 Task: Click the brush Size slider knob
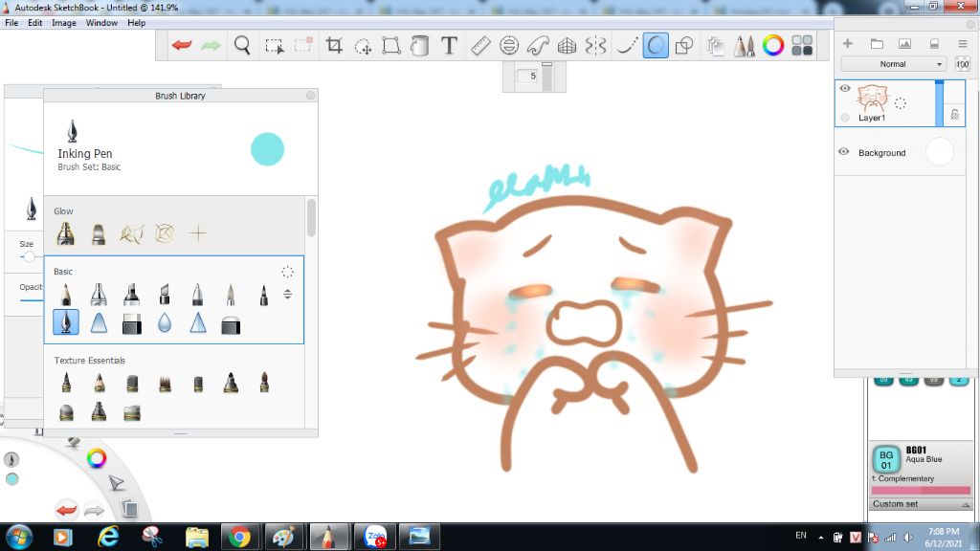tap(29, 256)
